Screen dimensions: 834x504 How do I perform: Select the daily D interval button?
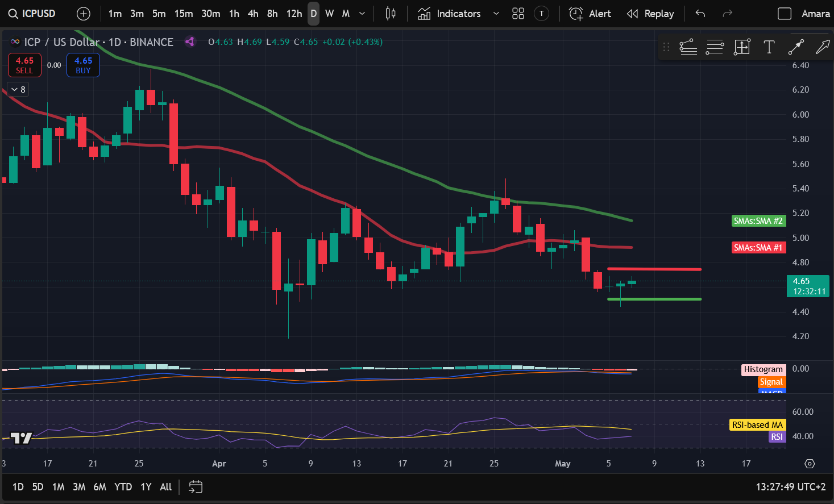pyautogui.click(x=314, y=14)
